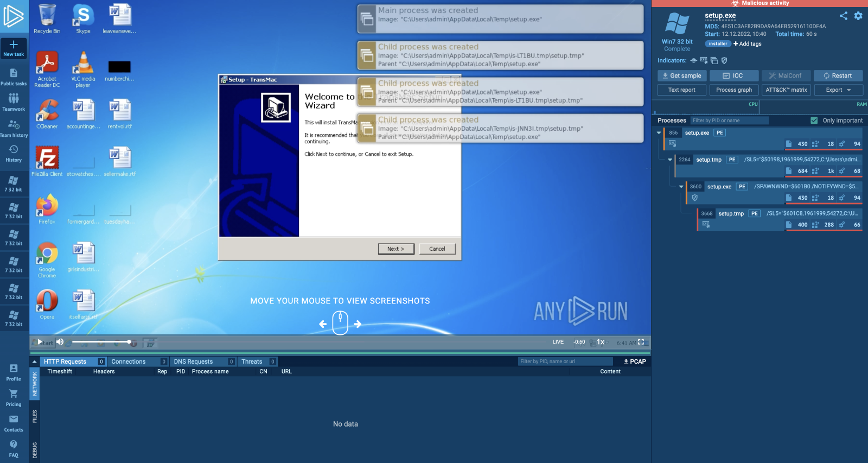Click the Filter by PID or name field

click(x=729, y=120)
